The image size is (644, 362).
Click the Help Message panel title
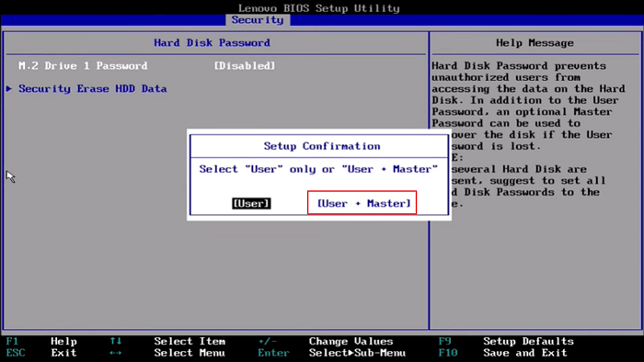click(535, 42)
